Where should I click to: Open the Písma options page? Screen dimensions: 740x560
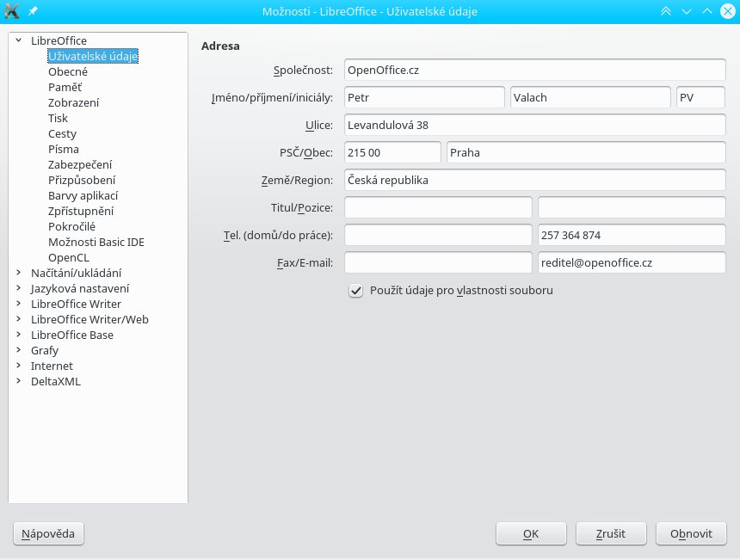[64, 149]
